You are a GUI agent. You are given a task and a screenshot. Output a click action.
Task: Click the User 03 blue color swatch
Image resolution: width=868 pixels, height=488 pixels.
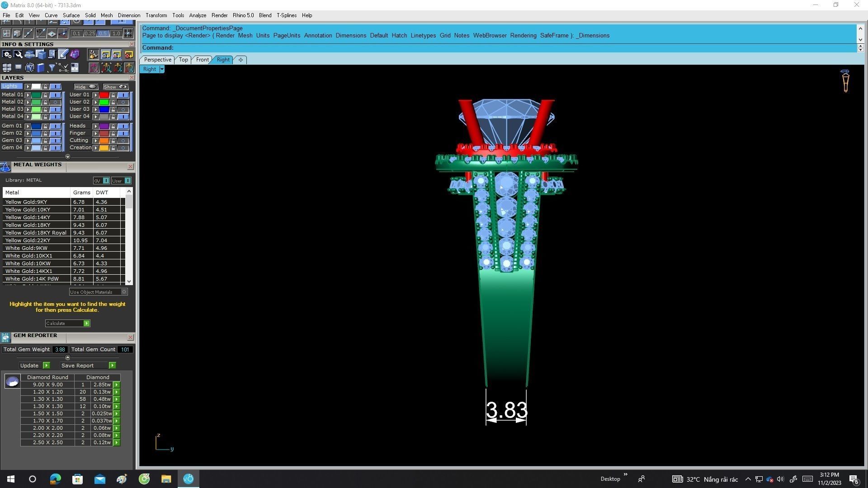pos(104,109)
